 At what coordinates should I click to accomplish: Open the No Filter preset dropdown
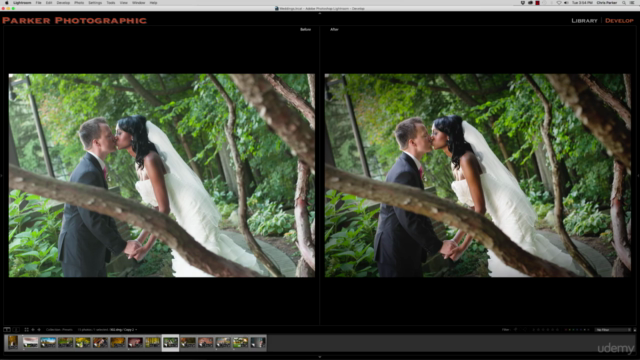(613, 329)
